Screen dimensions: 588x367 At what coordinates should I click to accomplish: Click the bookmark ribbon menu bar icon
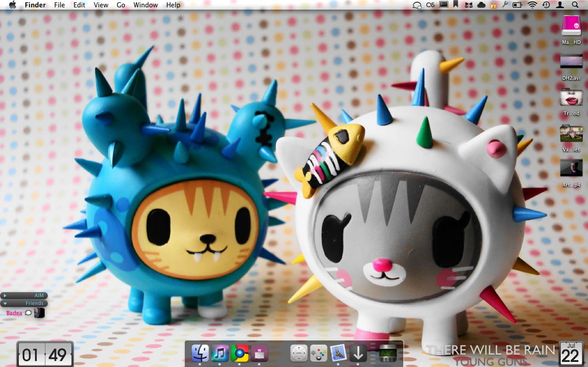pos(456,5)
